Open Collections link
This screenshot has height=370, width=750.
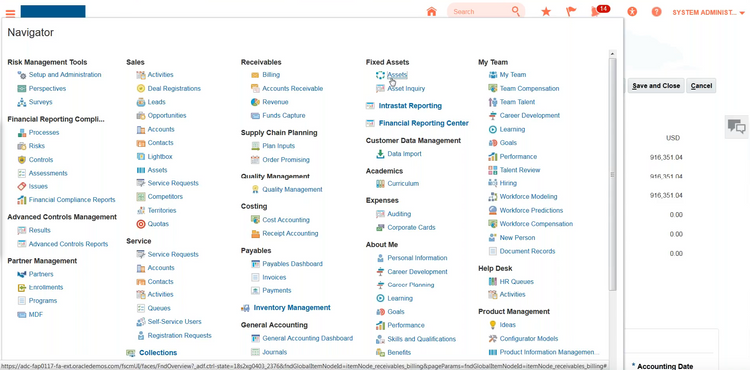[158, 352]
